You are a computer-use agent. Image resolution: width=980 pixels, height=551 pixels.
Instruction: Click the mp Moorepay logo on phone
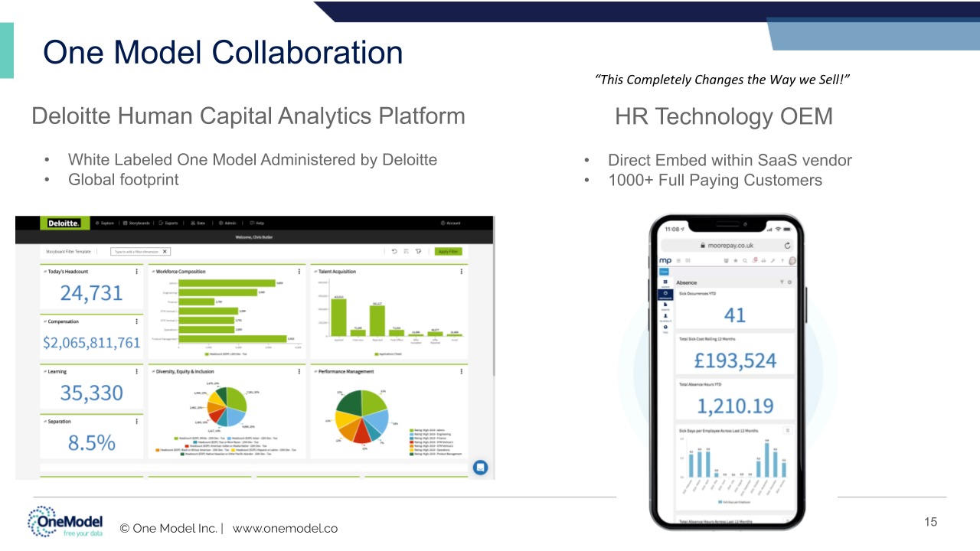click(x=665, y=260)
